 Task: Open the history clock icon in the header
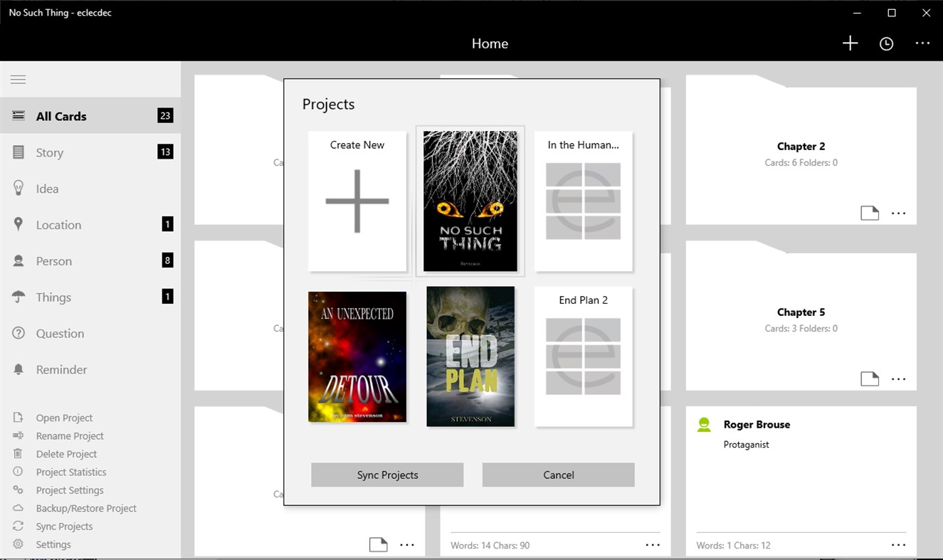(x=886, y=44)
